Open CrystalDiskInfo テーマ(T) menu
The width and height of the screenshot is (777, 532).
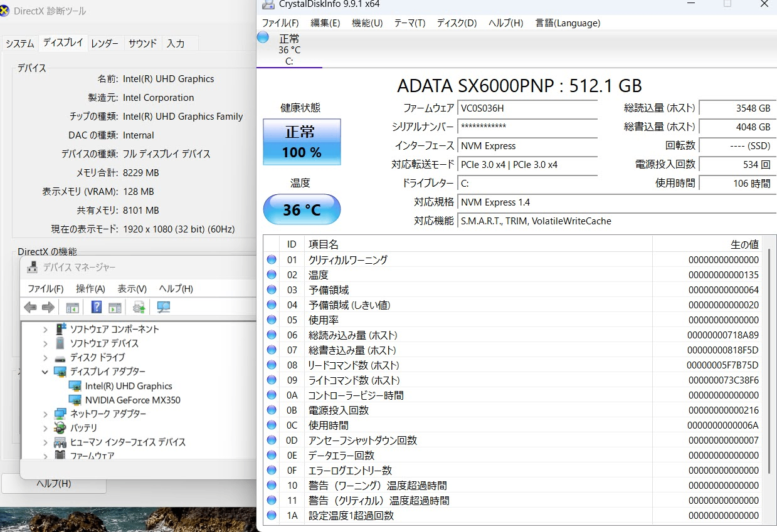(x=410, y=23)
